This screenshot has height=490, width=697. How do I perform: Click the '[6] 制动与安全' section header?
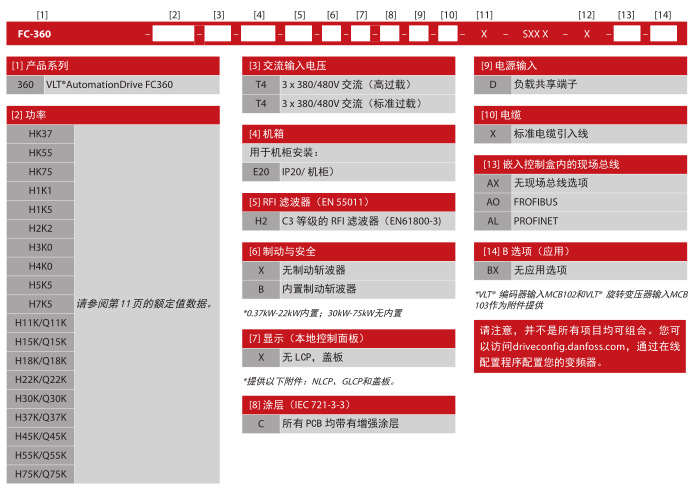(348, 251)
